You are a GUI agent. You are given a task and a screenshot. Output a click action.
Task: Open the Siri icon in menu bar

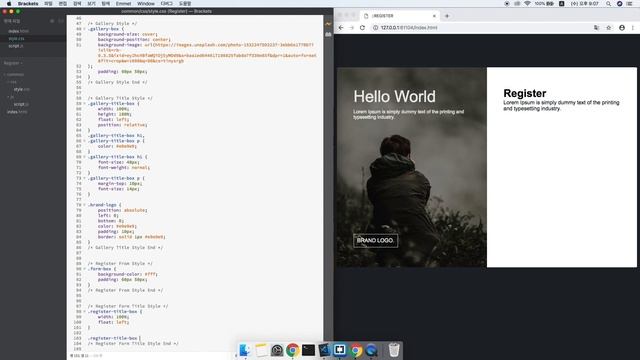pyautogui.click(x=619, y=4)
